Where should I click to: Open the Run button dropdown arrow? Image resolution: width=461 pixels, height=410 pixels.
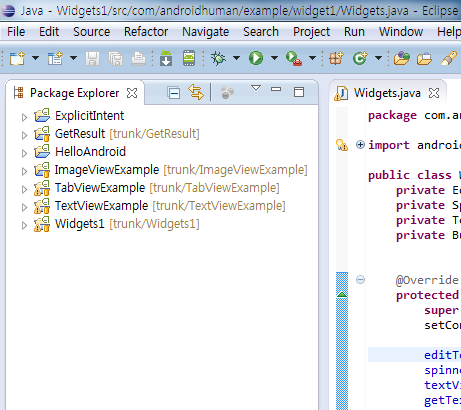[275, 58]
